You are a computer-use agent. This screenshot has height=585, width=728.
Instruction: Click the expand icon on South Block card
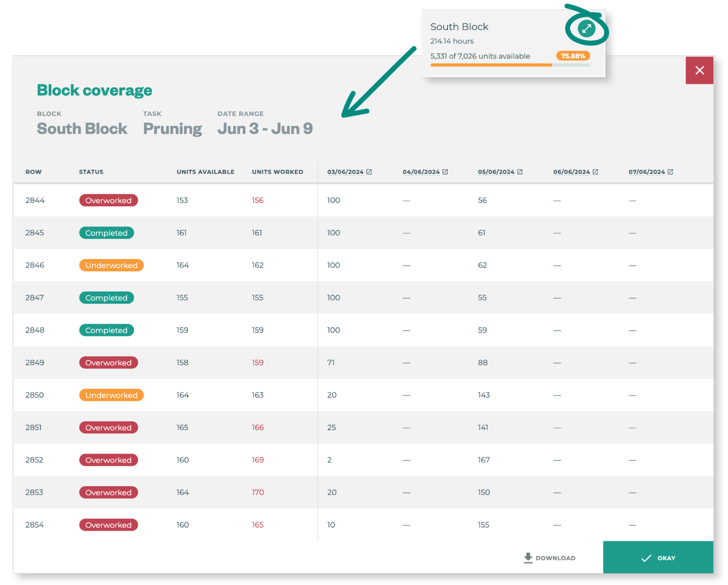click(x=586, y=29)
